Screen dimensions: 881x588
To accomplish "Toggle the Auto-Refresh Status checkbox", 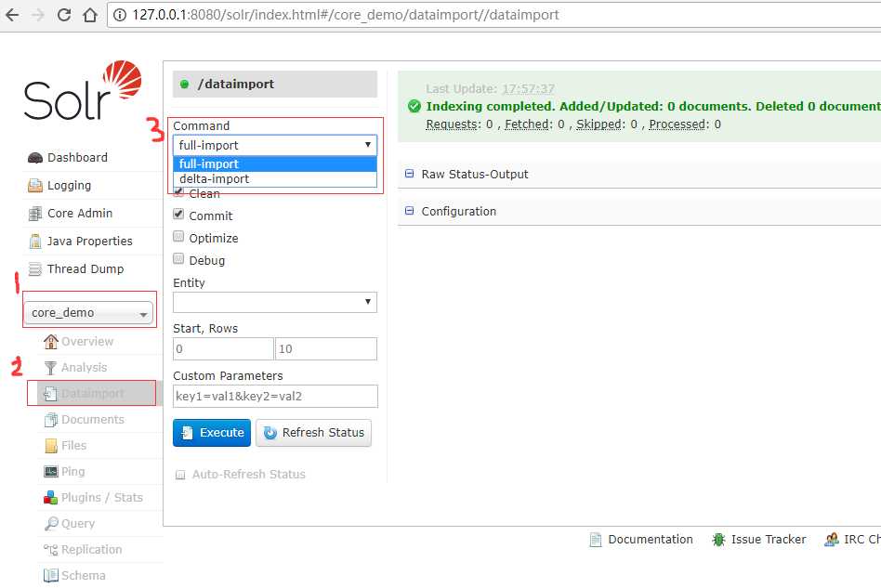I will click(180, 475).
